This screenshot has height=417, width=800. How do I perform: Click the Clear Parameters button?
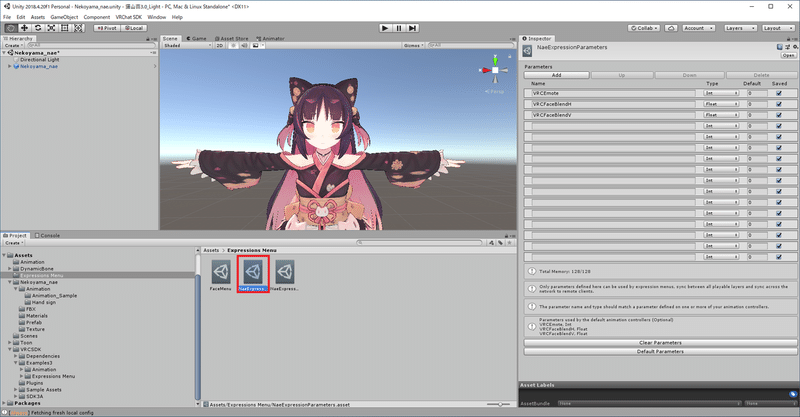click(x=660, y=342)
